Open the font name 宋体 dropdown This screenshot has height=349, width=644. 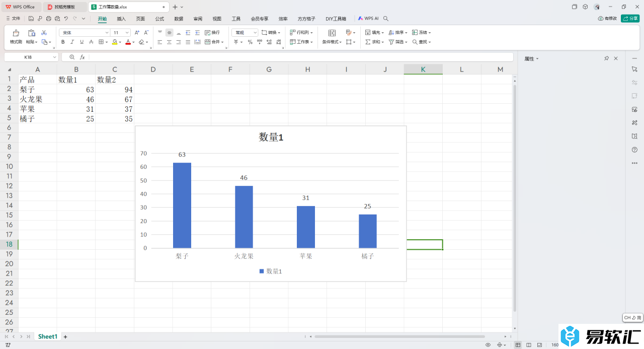point(107,32)
